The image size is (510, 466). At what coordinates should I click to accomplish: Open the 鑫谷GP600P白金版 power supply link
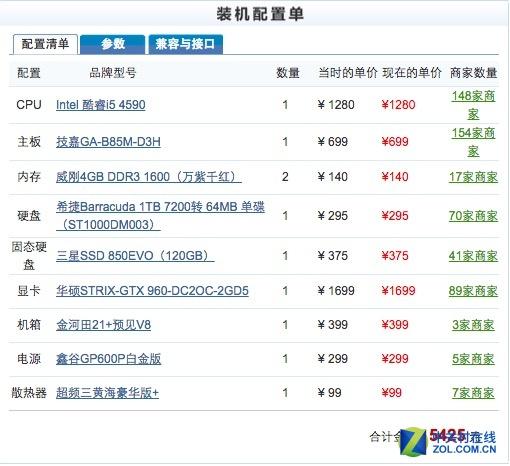[x=109, y=359]
